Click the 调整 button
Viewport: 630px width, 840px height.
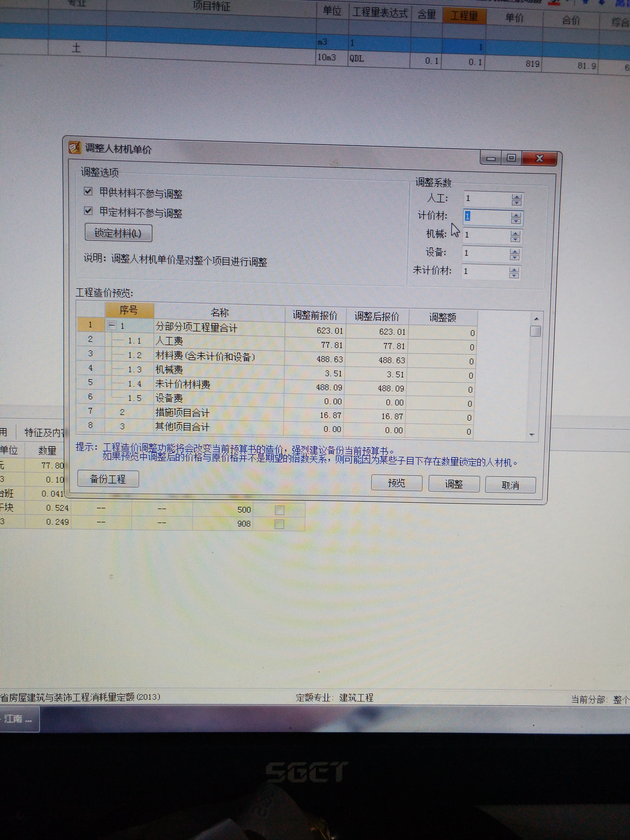click(454, 484)
